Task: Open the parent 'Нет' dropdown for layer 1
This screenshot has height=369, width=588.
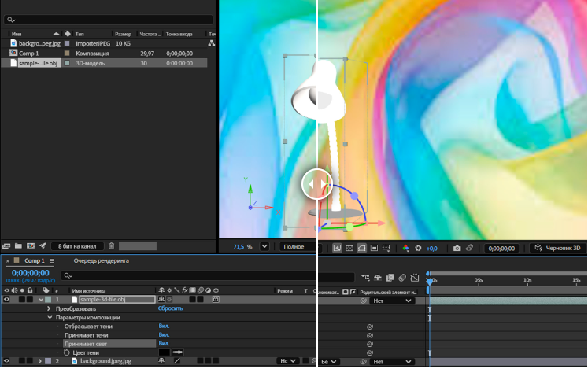Action: (392, 301)
